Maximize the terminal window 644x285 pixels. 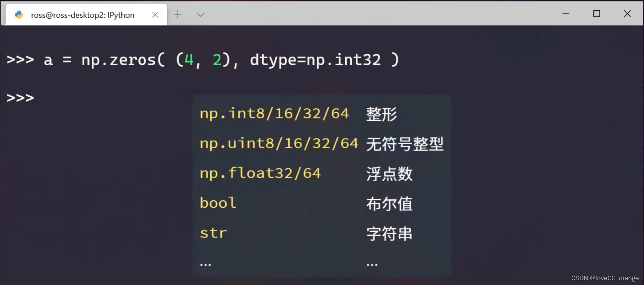(x=596, y=13)
